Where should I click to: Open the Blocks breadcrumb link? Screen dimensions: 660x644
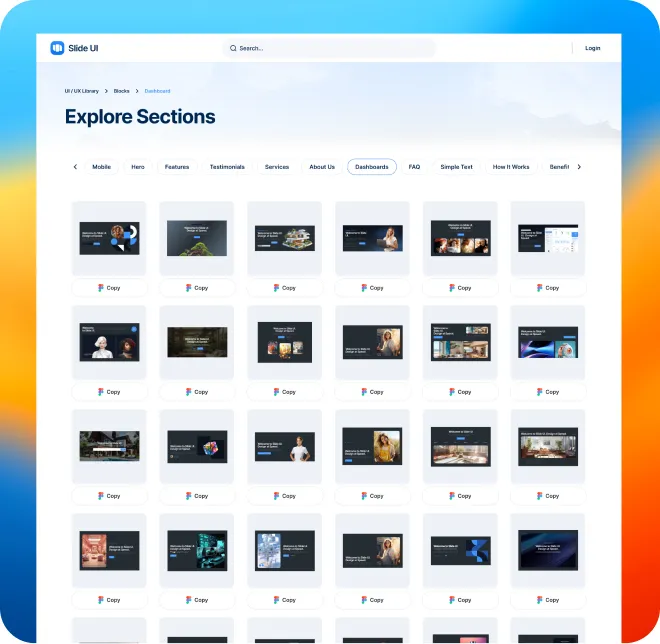121,91
